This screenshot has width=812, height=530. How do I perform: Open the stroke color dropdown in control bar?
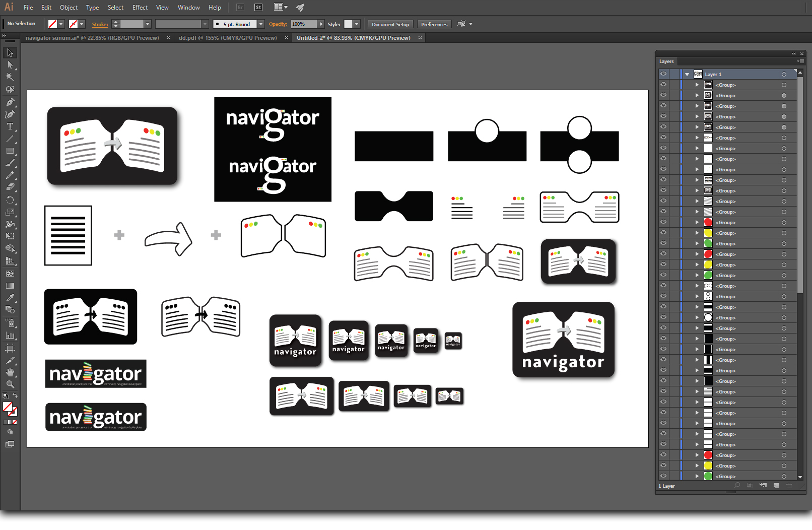coord(82,24)
